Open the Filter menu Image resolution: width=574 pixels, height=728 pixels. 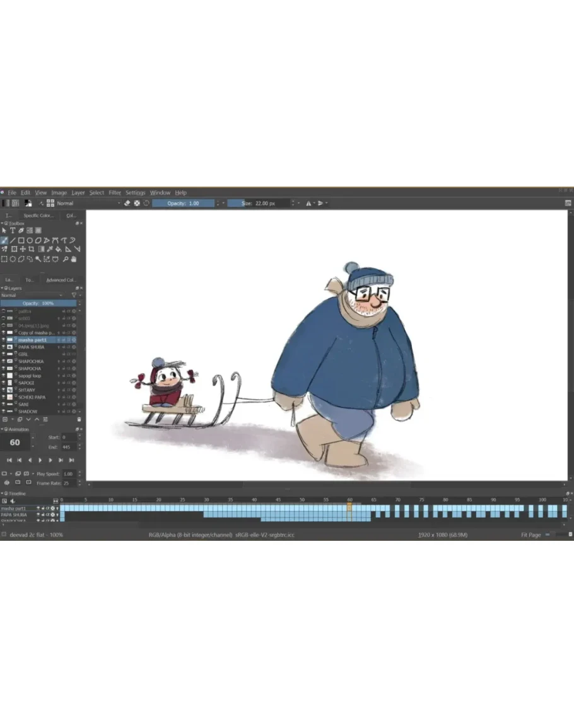[115, 193]
